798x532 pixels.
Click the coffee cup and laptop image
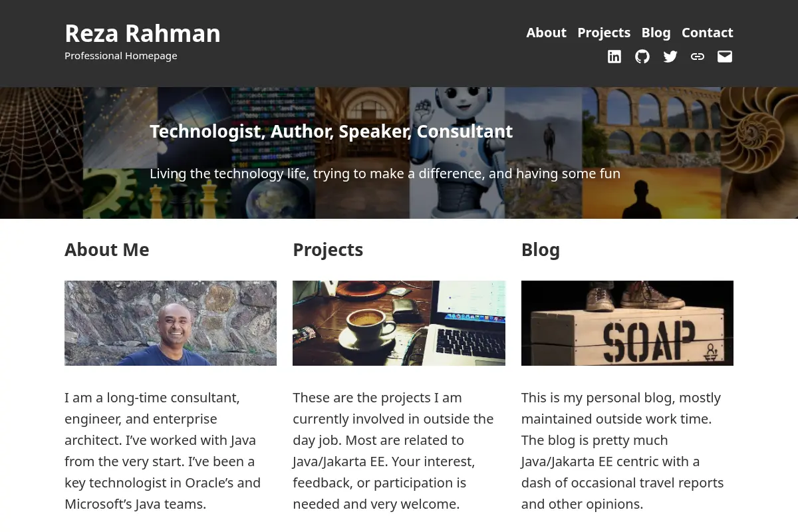(399, 323)
